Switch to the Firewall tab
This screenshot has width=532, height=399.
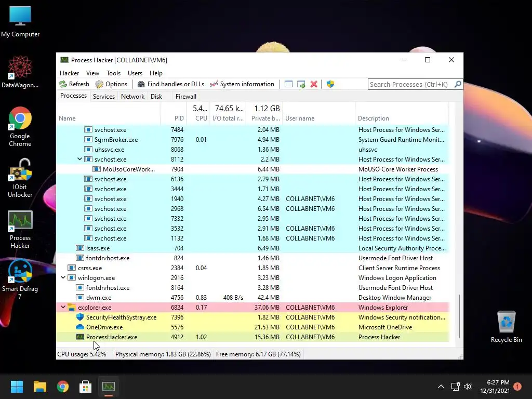pos(185,96)
